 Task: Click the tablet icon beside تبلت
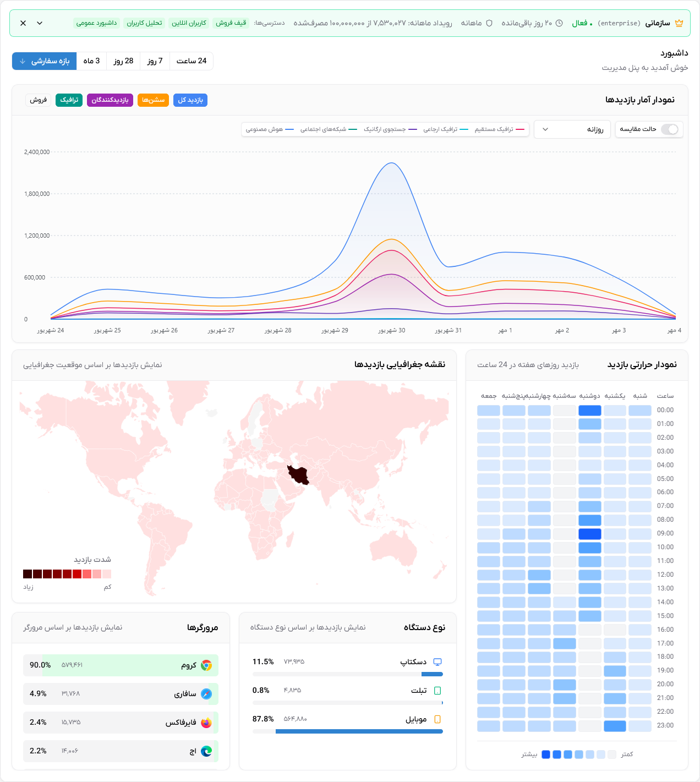coord(437,691)
